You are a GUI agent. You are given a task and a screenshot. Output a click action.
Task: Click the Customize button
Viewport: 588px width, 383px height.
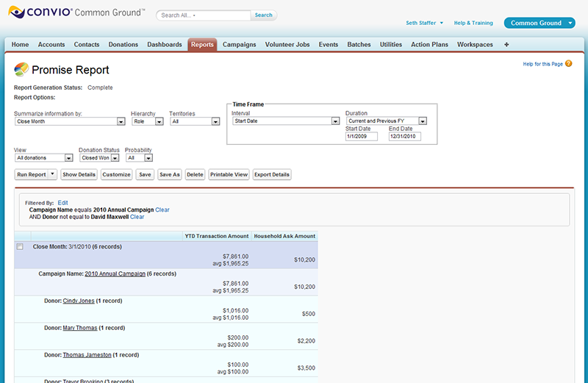(116, 175)
